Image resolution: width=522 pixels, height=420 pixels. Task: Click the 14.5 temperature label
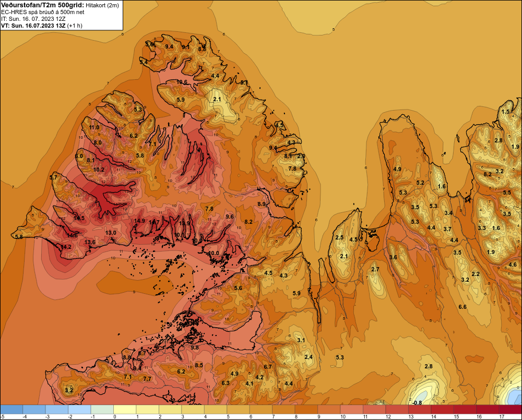(x=79, y=218)
